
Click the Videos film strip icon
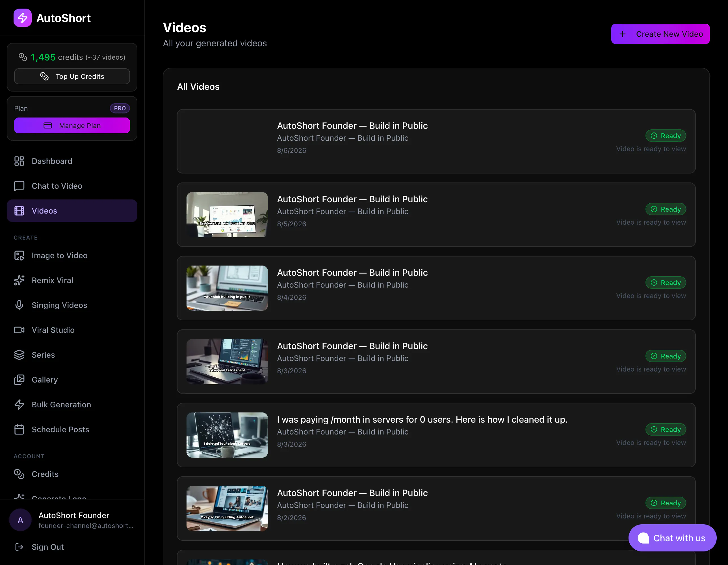pos(19,211)
